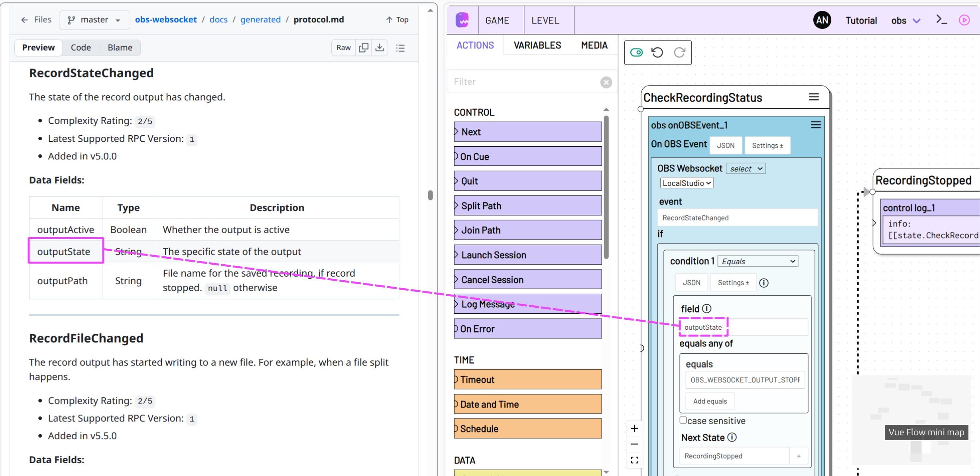This screenshot has height=476, width=980.
Task: Zoom in on the canvas with the plus icon
Action: click(x=634, y=428)
